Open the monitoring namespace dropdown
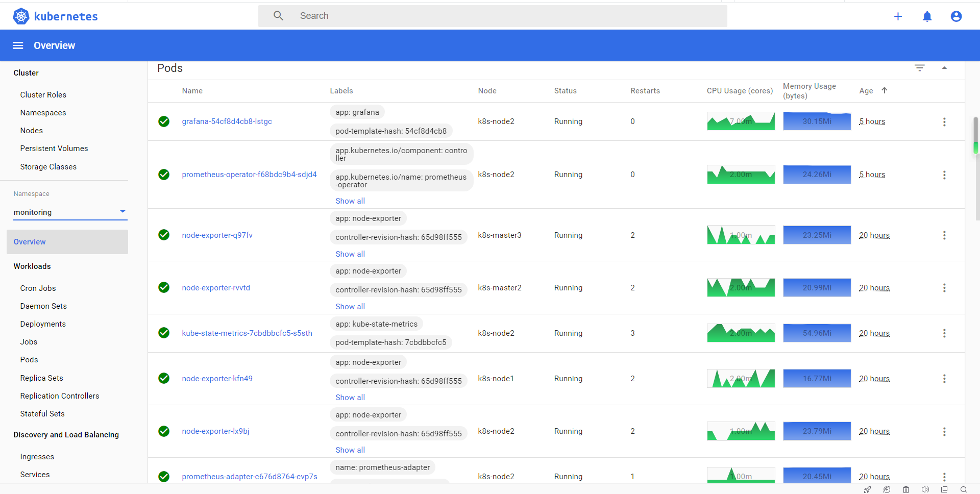The width and height of the screenshot is (980, 494). (70, 212)
